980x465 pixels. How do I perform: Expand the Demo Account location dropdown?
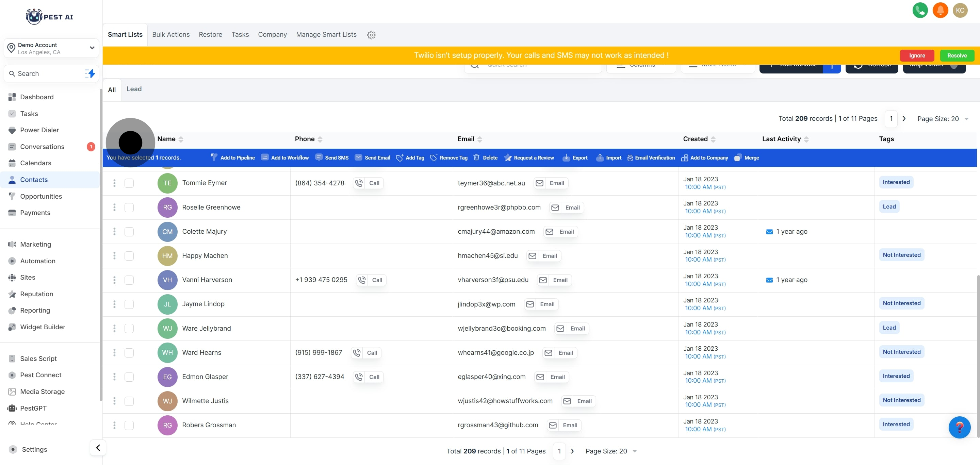coord(92,48)
